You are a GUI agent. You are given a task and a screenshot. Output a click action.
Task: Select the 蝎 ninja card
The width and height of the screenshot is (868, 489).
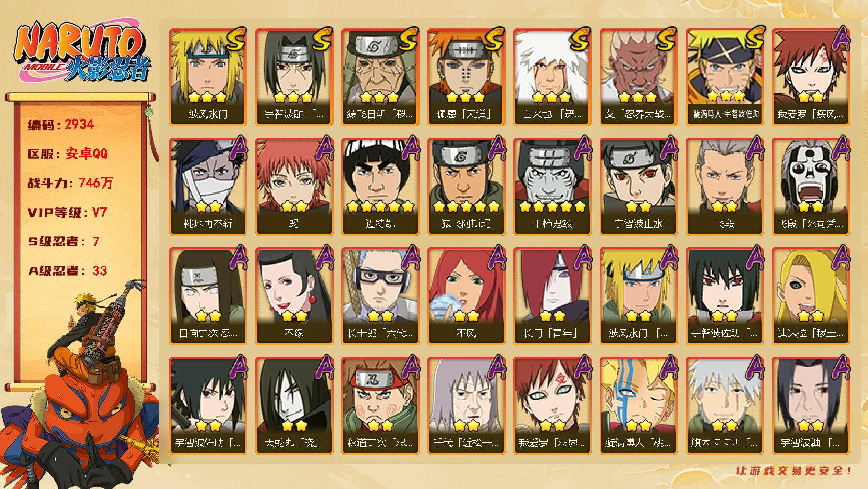pos(294,187)
